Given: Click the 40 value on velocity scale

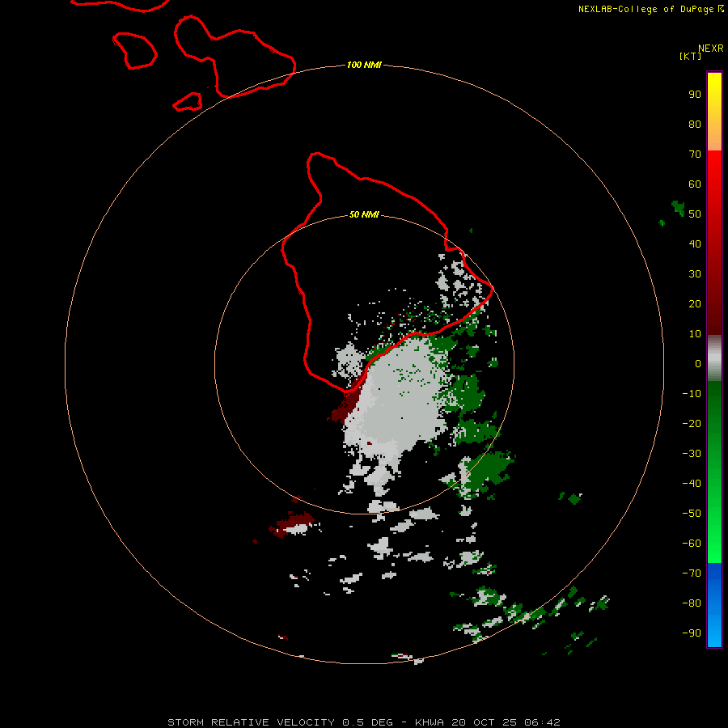Looking at the screenshot, I should click(695, 243).
